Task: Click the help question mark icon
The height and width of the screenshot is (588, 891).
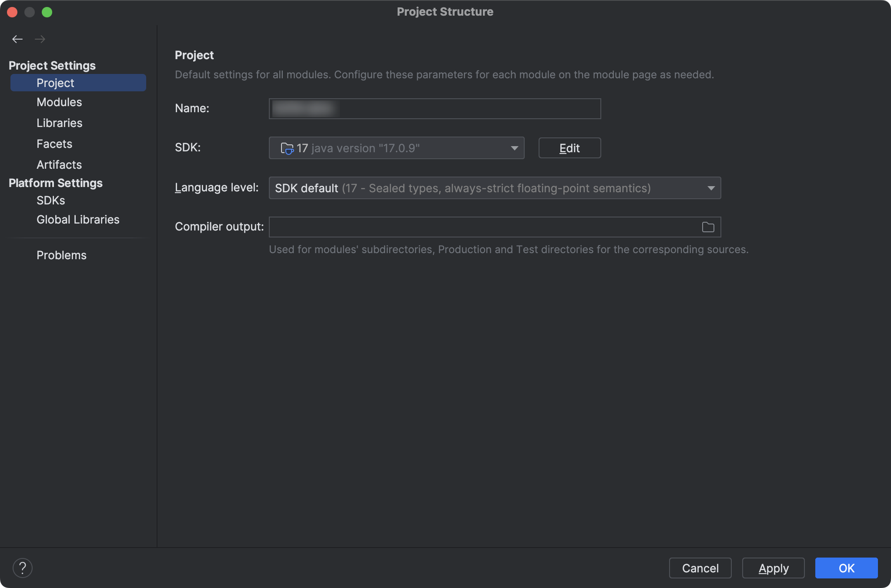Action: click(x=23, y=568)
